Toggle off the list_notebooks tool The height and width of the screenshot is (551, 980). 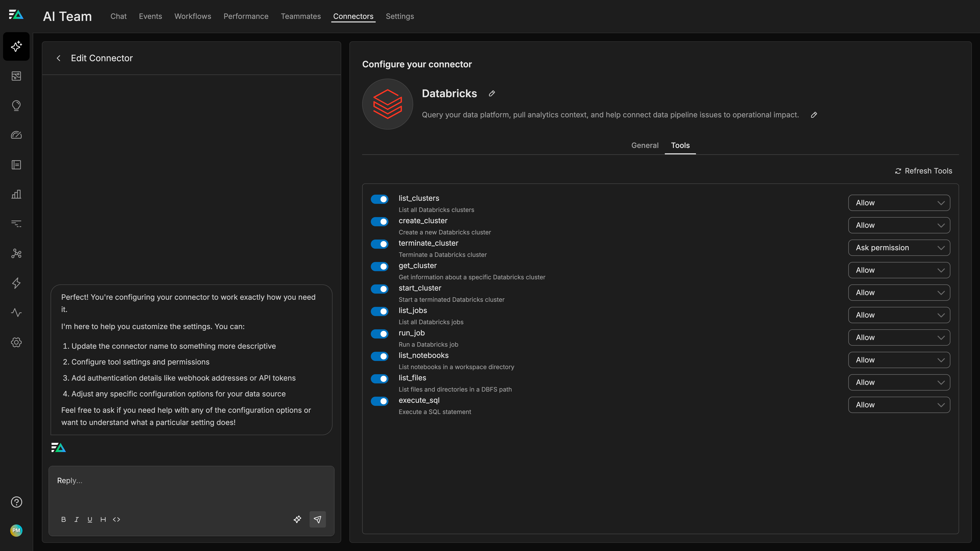(x=380, y=356)
